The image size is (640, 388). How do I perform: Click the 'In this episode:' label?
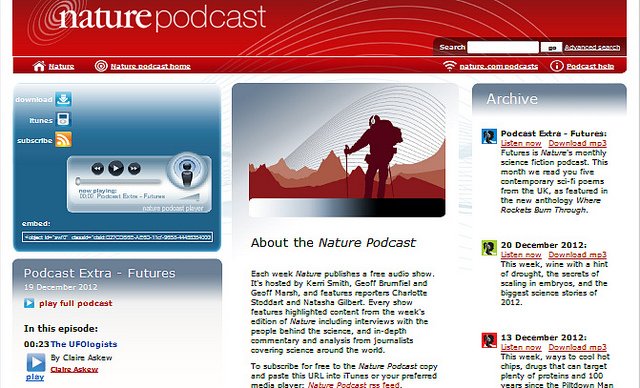tap(61, 328)
